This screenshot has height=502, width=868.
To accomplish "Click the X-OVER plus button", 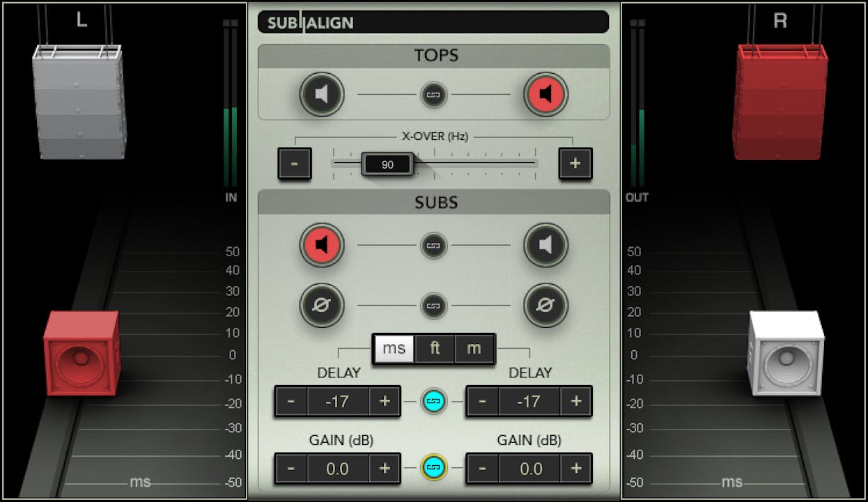I will tap(574, 163).
